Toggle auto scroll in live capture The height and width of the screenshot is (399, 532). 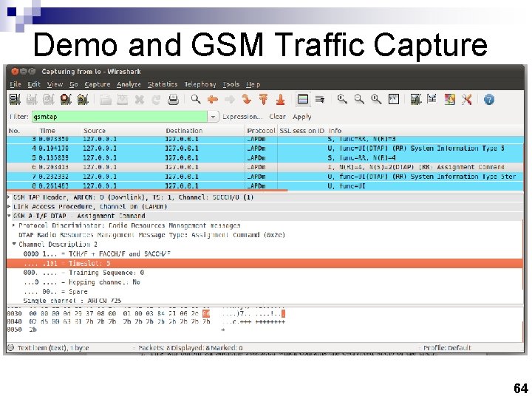point(320,100)
